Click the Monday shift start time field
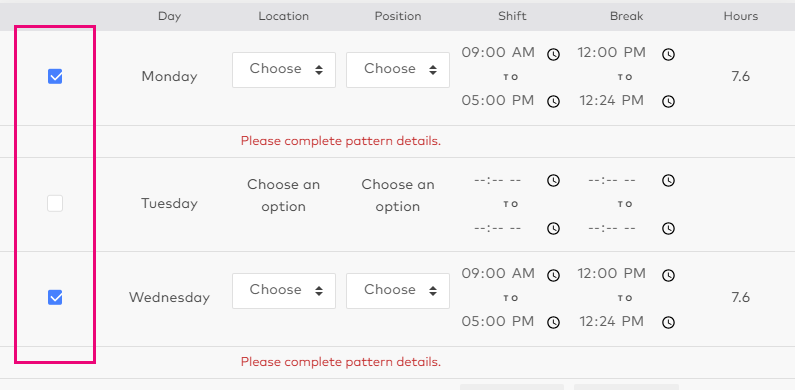Screen dimensions: 795x390 click(x=498, y=53)
